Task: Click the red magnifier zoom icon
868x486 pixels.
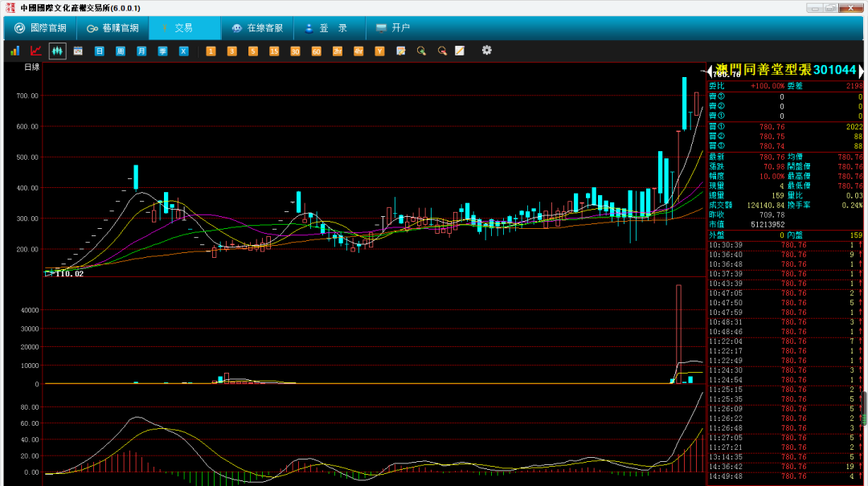Action: click(442, 51)
